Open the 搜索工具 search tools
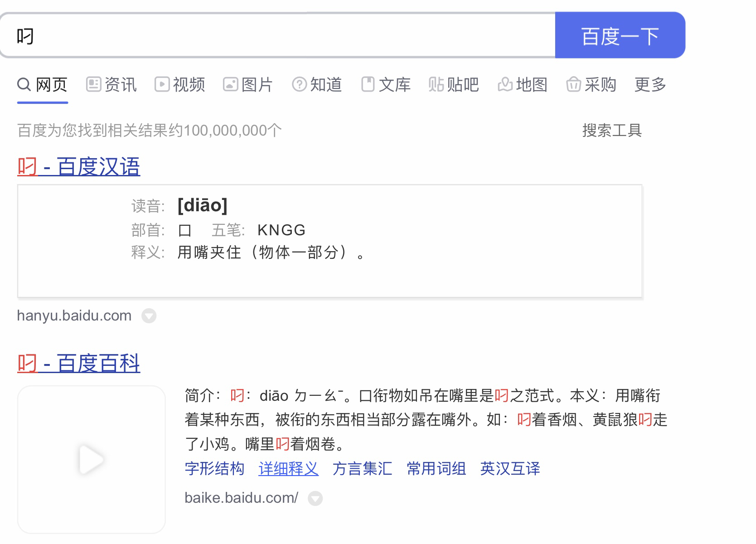 (x=612, y=131)
